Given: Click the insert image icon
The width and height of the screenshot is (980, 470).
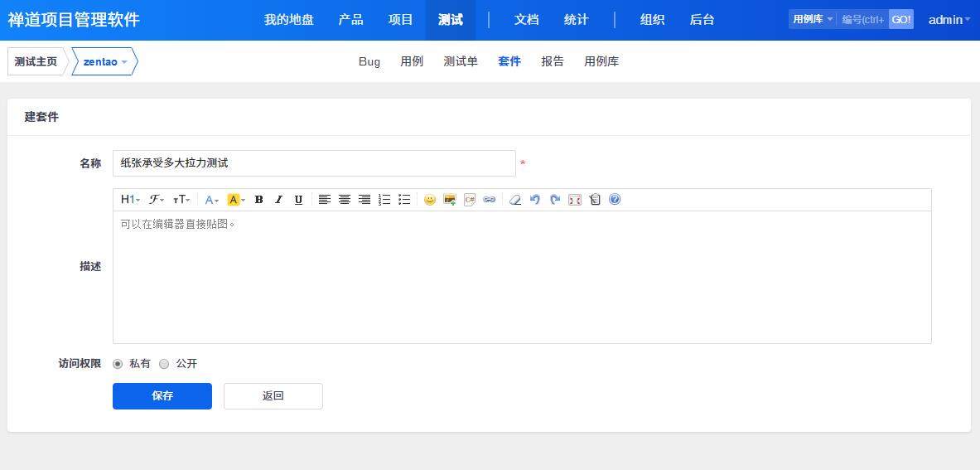Looking at the screenshot, I should (450, 200).
